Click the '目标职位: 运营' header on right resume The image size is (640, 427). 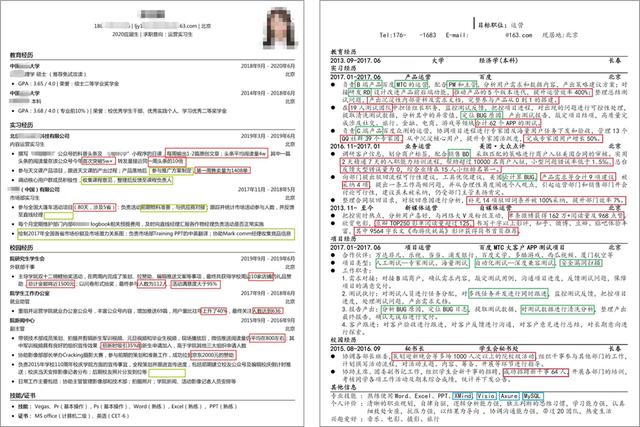[502, 25]
